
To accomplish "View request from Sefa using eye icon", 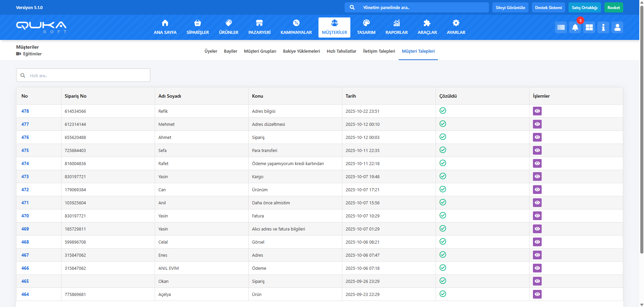I will 537,150.
